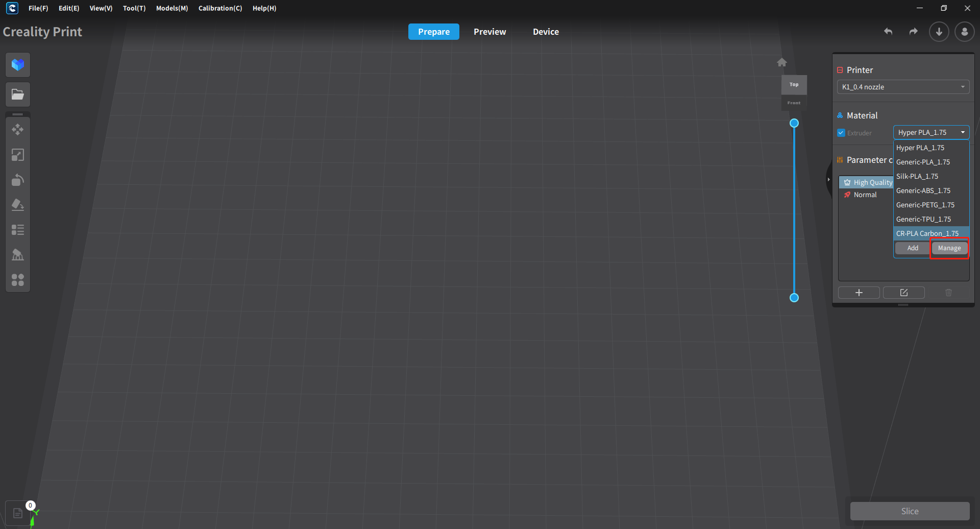Image resolution: width=980 pixels, height=529 pixels.
Task: Select the Scale tool in left toolbar
Action: click(18, 155)
